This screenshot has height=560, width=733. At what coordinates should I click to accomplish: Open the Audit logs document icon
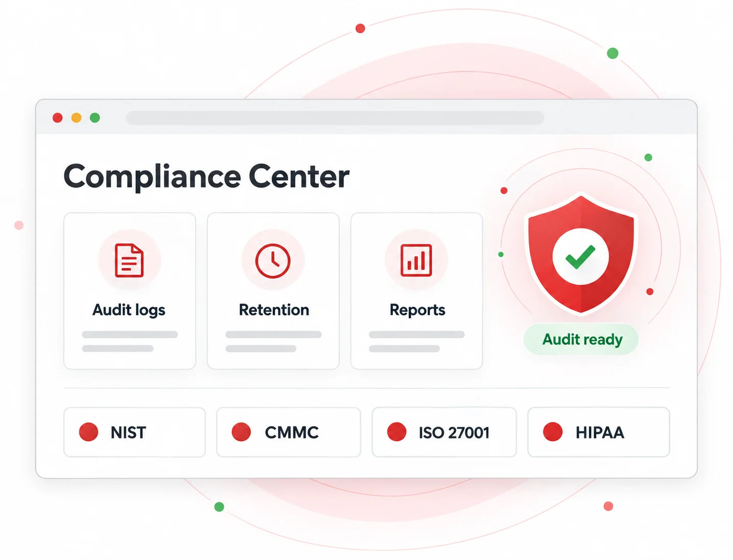click(129, 261)
